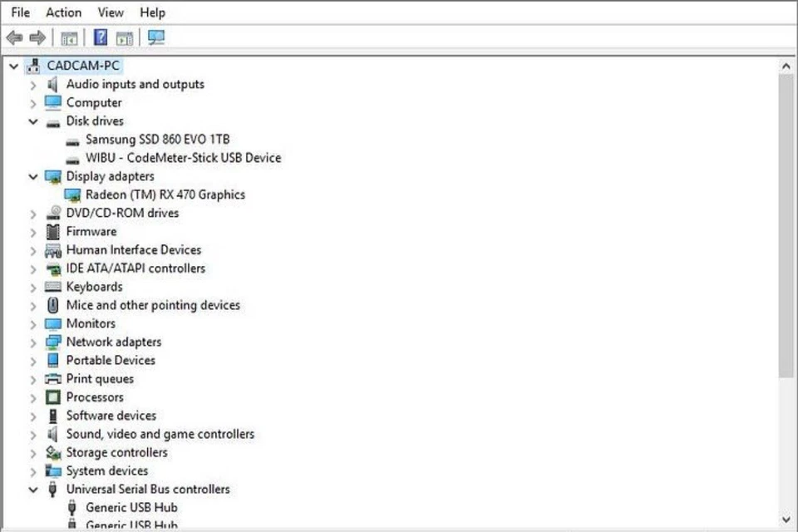Collapse the Universal Serial Bus controllers node
The image size is (798, 532).
33,490
